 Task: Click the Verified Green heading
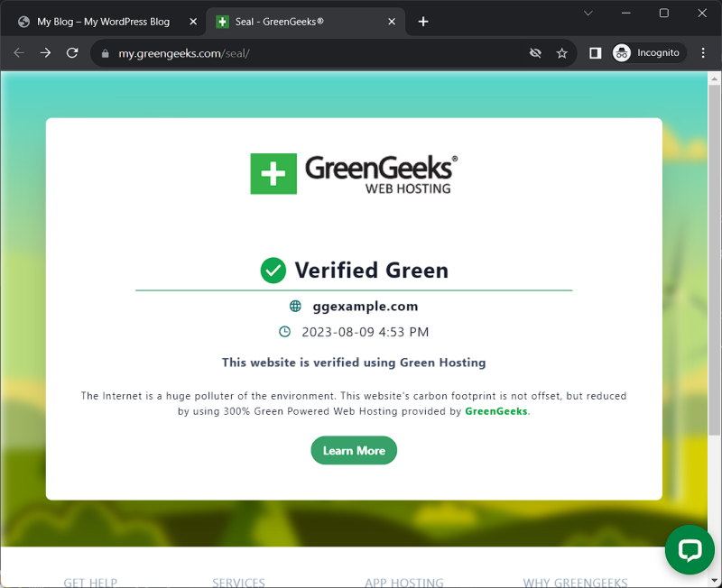tap(371, 270)
